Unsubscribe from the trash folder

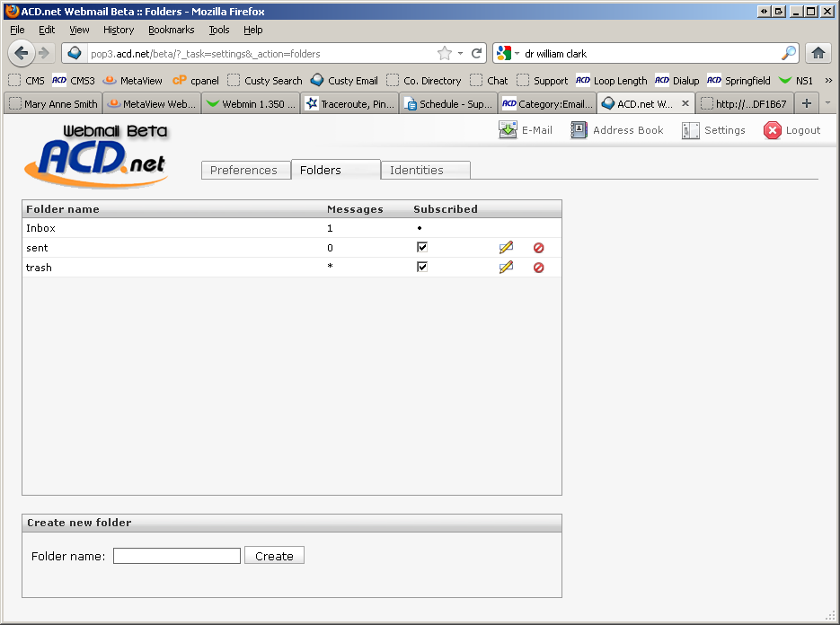click(x=422, y=267)
